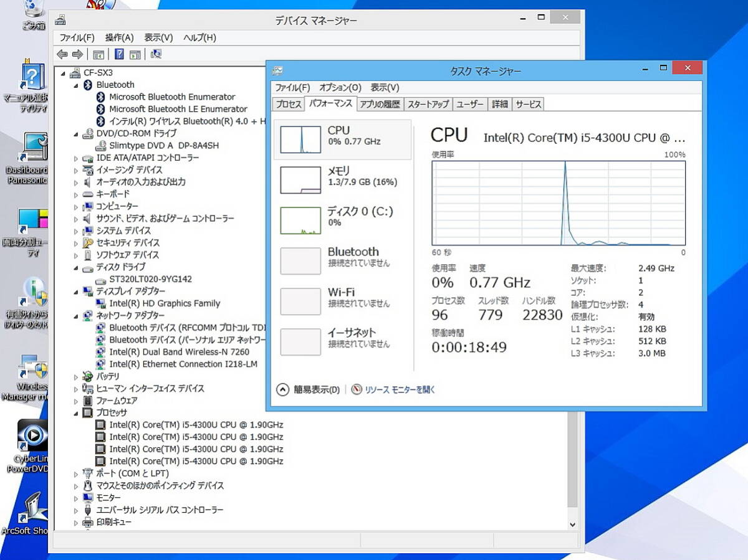This screenshot has width=748, height=560.
Task: Select the メモリ performance graph thumbnail
Action: (300, 180)
